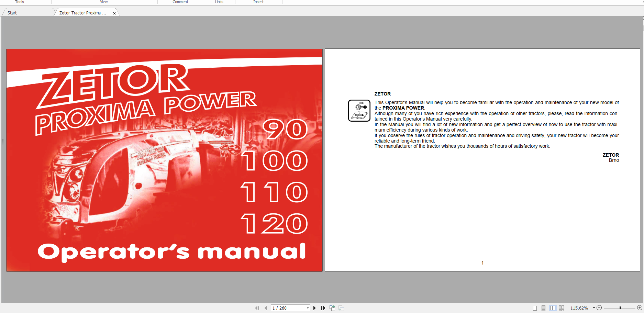644x313 pixels.
Task: Click the '120' model number on cover
Action: pyautogui.click(x=274, y=223)
